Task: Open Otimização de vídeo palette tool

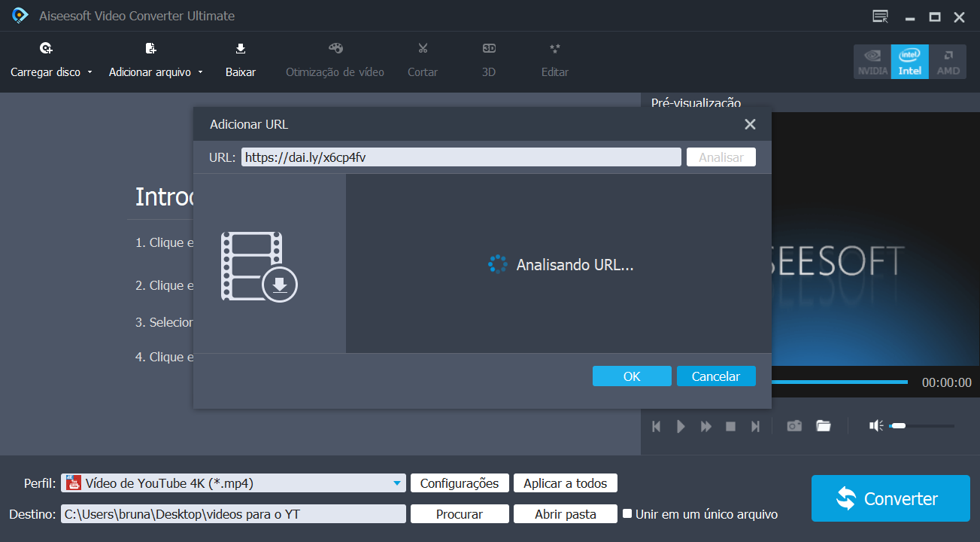Action: (x=335, y=60)
